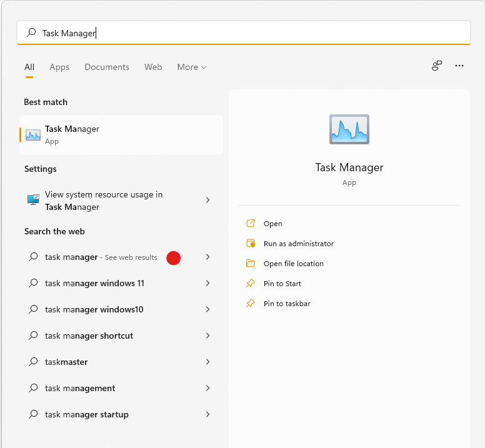The height and width of the screenshot is (448, 485).
Task: Expand the More filter dropdown
Action: (191, 67)
